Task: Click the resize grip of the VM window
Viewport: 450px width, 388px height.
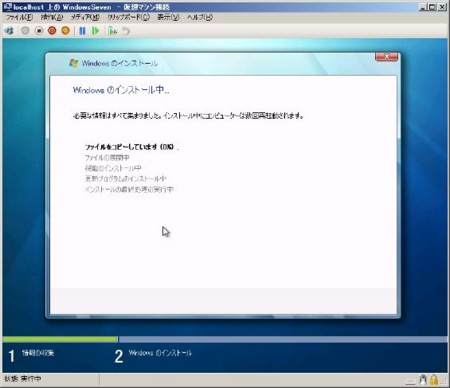Action: [444, 382]
